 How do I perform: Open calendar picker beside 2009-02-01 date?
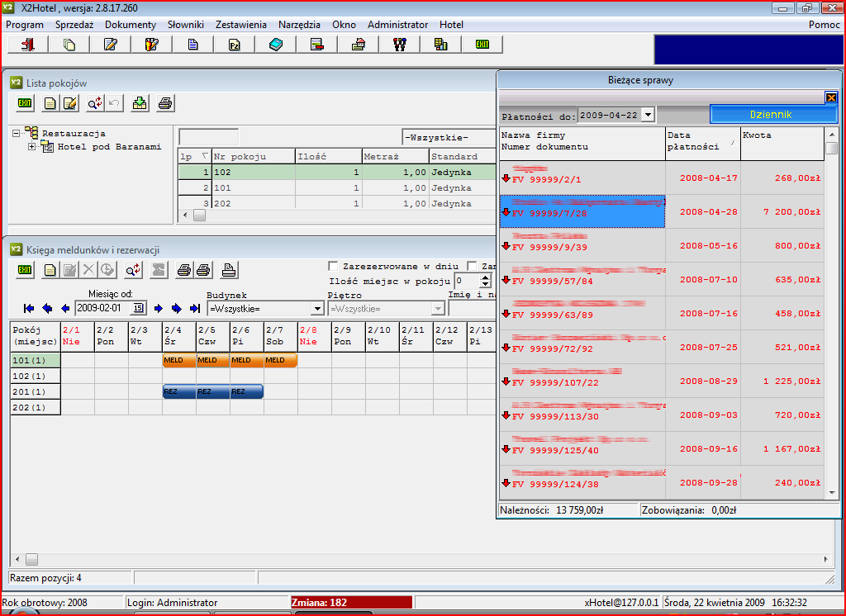(x=138, y=308)
